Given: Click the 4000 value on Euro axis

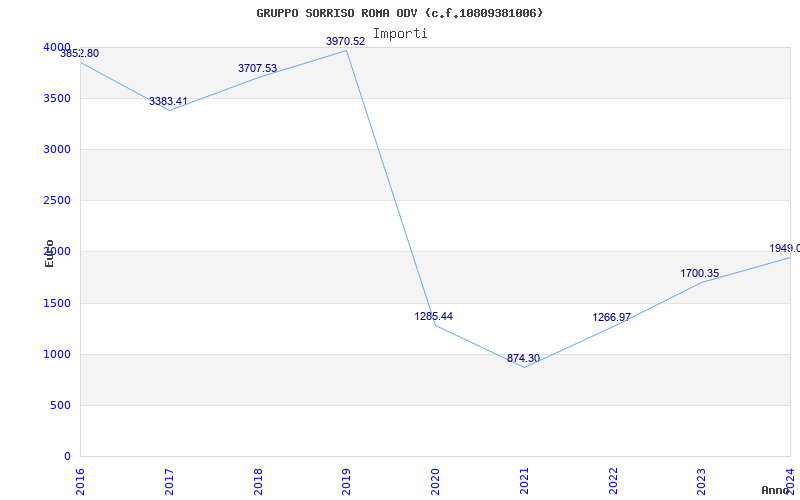Looking at the screenshot, I should tap(57, 47).
